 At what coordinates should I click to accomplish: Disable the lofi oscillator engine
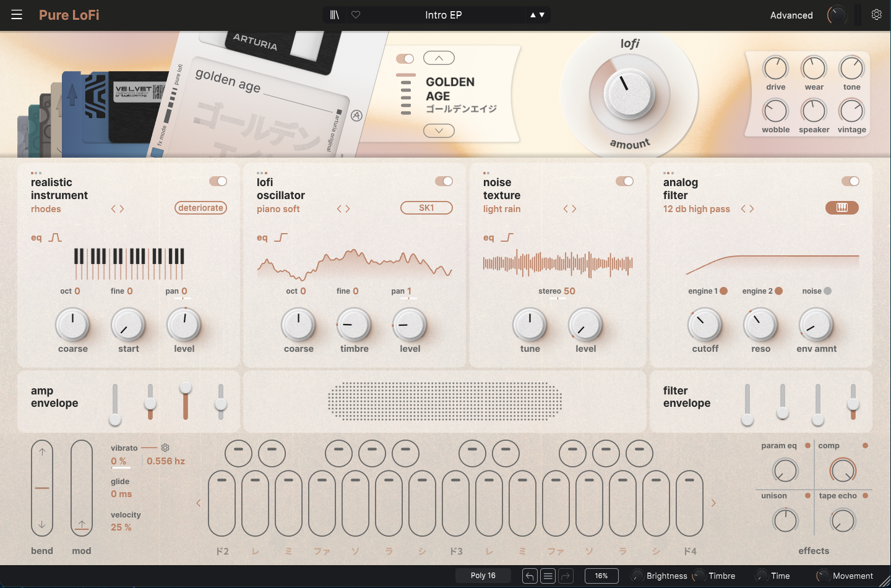444,181
